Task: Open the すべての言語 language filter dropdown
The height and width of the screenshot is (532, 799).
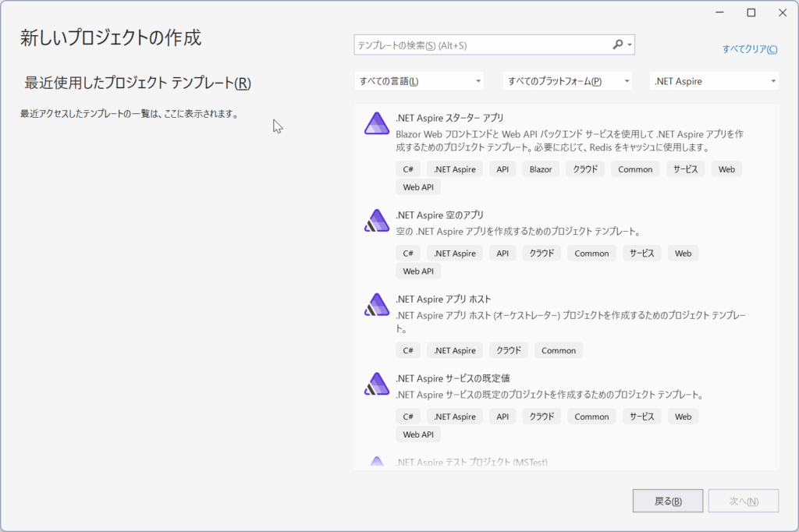Action: (x=419, y=81)
